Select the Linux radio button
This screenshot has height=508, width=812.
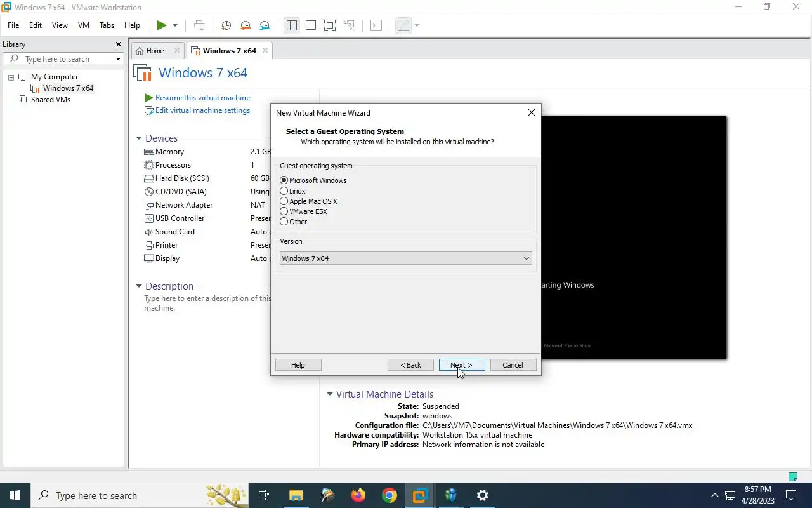[284, 191]
